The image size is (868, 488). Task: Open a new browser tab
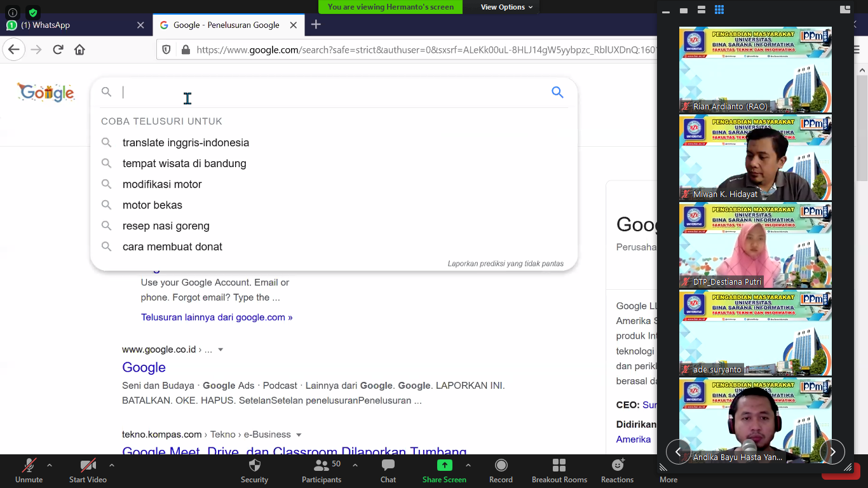(316, 25)
